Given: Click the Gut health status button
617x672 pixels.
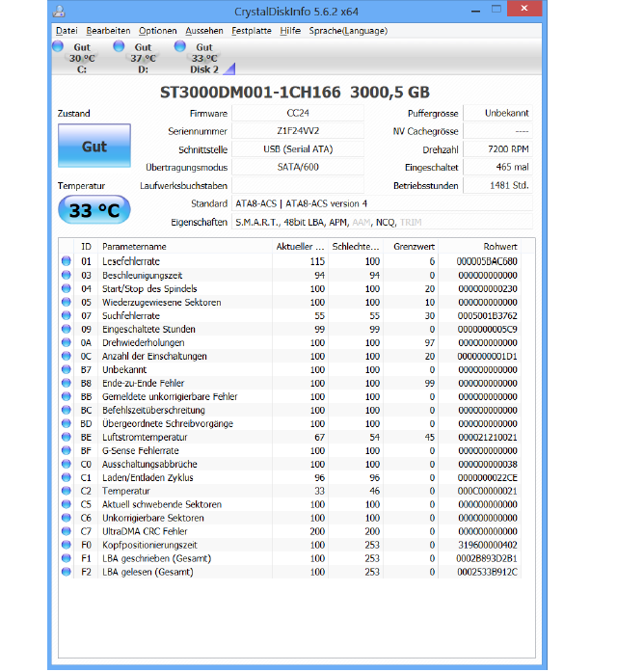Looking at the screenshot, I should (x=94, y=146).
